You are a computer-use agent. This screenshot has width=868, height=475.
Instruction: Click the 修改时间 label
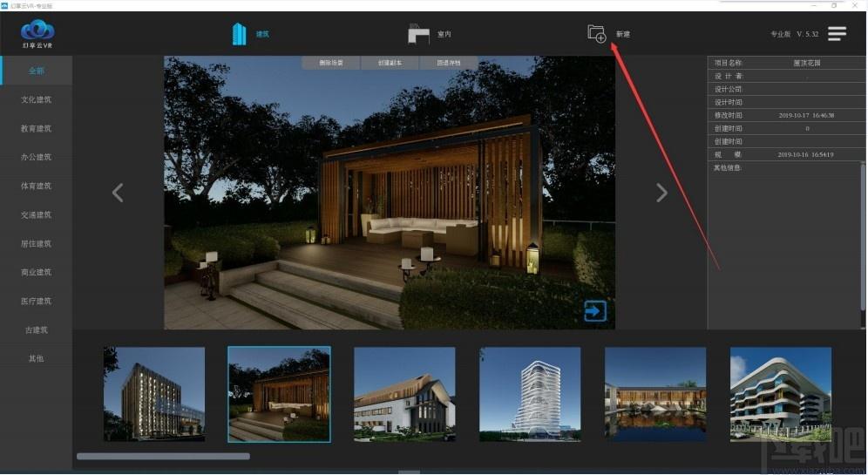[728, 115]
